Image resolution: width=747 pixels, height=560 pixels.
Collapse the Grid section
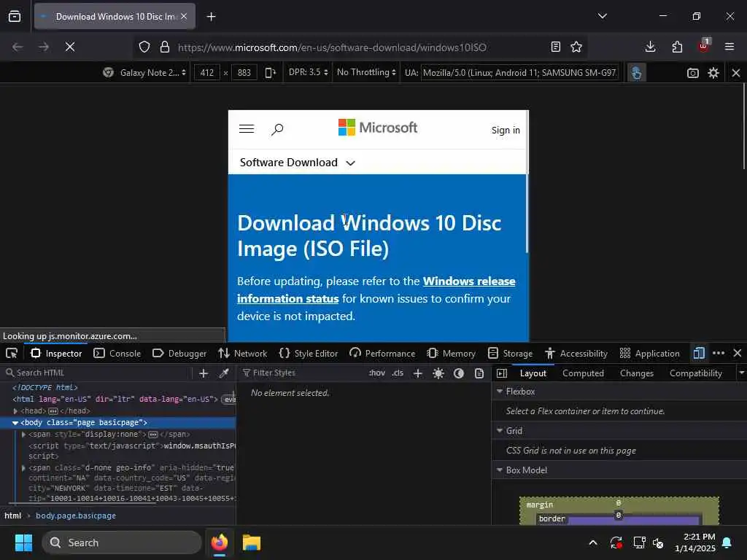click(500, 430)
